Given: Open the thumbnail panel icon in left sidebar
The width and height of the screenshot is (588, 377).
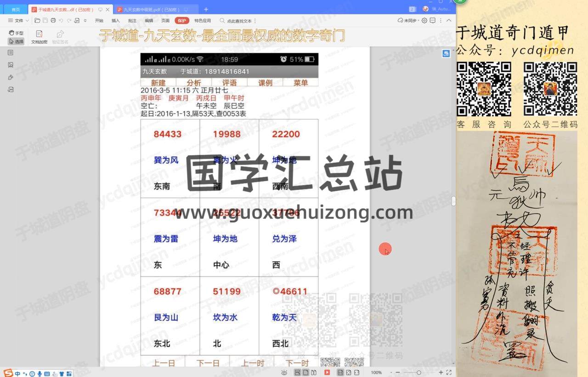Looking at the screenshot, I should click(x=11, y=65).
